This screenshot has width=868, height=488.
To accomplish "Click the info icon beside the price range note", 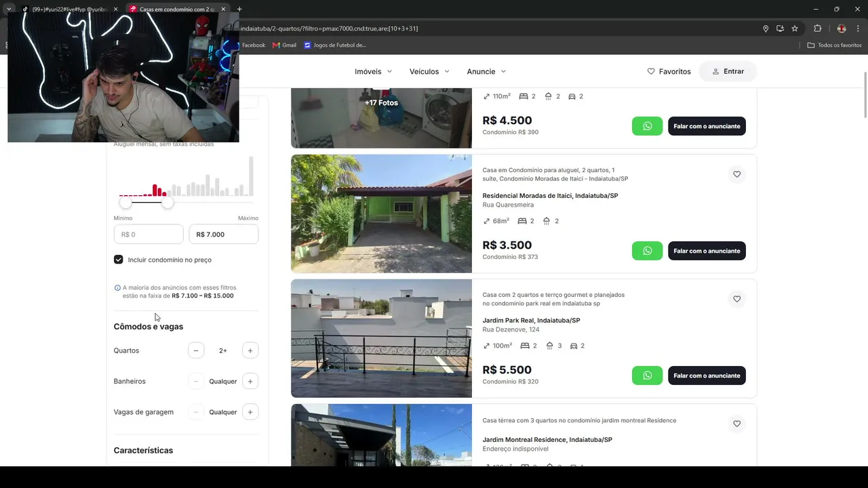I will pyautogui.click(x=118, y=287).
